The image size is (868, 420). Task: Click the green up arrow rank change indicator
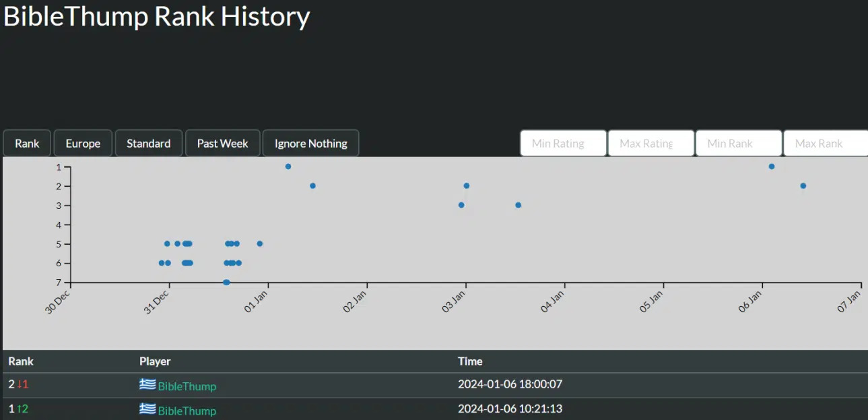pos(23,409)
